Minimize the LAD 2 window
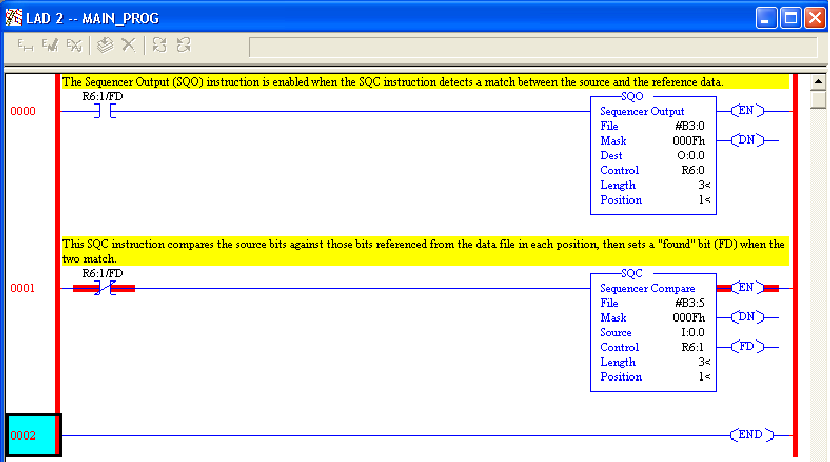Screen dimensions: 830x462 [x=766, y=18]
